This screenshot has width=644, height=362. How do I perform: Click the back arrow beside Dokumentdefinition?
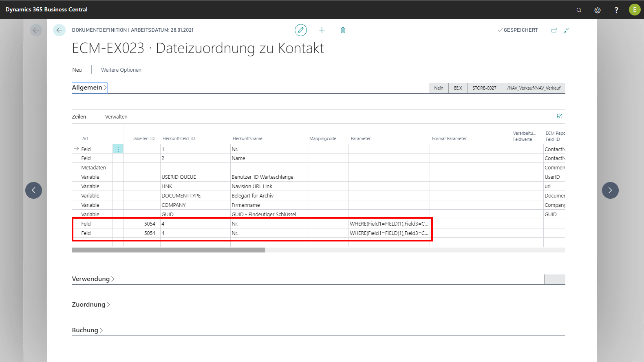pyautogui.click(x=59, y=30)
